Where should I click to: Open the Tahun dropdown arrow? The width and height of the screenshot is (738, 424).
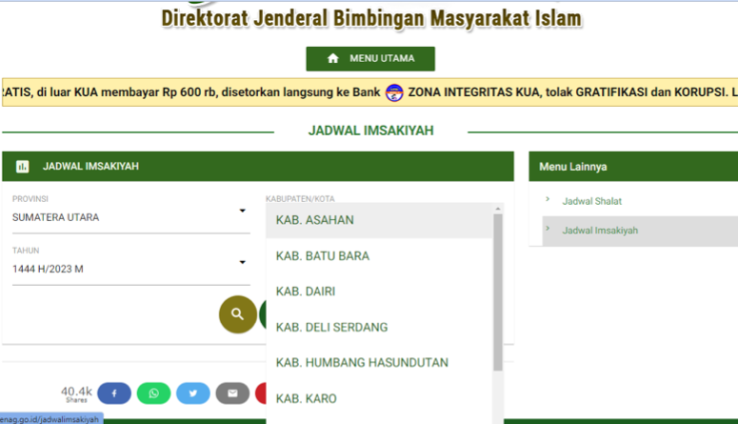pyautogui.click(x=242, y=262)
